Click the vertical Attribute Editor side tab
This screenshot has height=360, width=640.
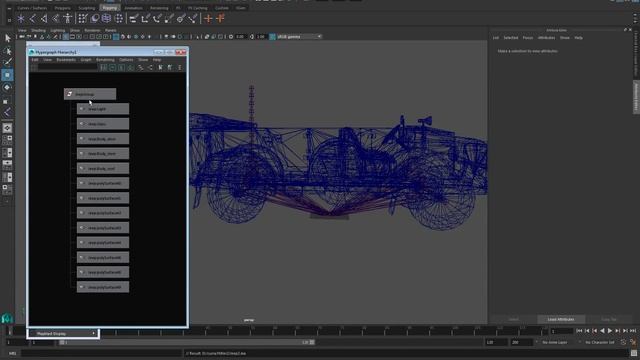click(636, 97)
